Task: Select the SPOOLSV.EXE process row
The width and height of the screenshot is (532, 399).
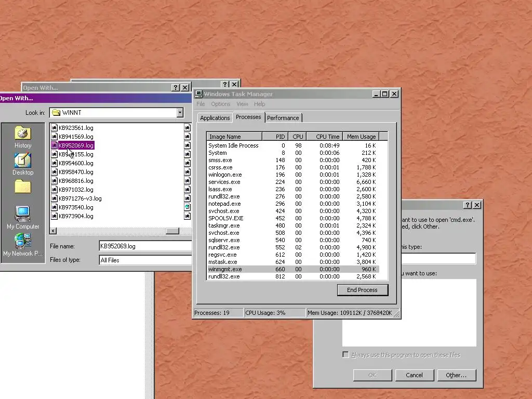Action: click(x=293, y=218)
